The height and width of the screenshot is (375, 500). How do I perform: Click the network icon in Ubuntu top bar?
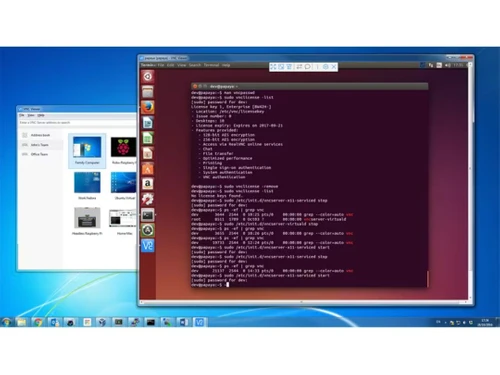(x=431, y=65)
